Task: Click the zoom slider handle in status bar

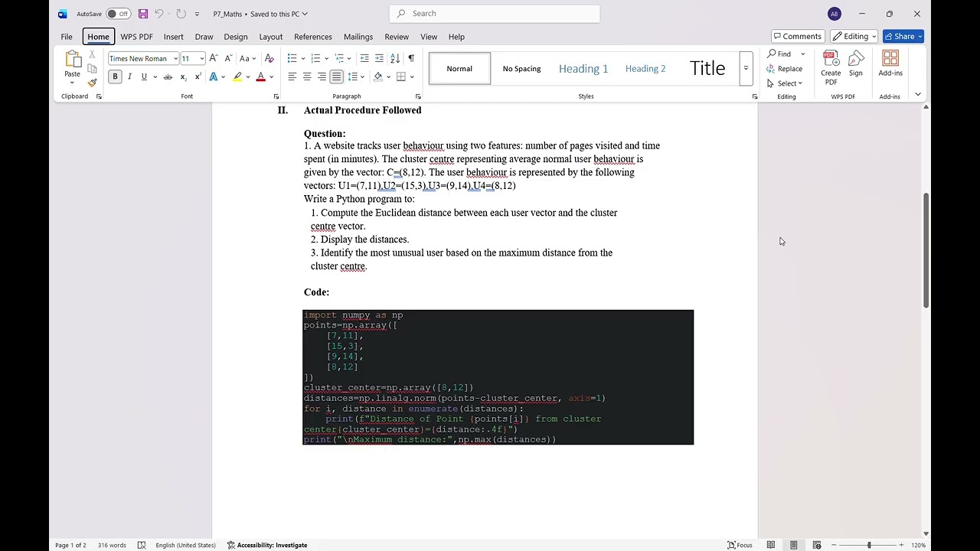Action: pyautogui.click(x=869, y=545)
